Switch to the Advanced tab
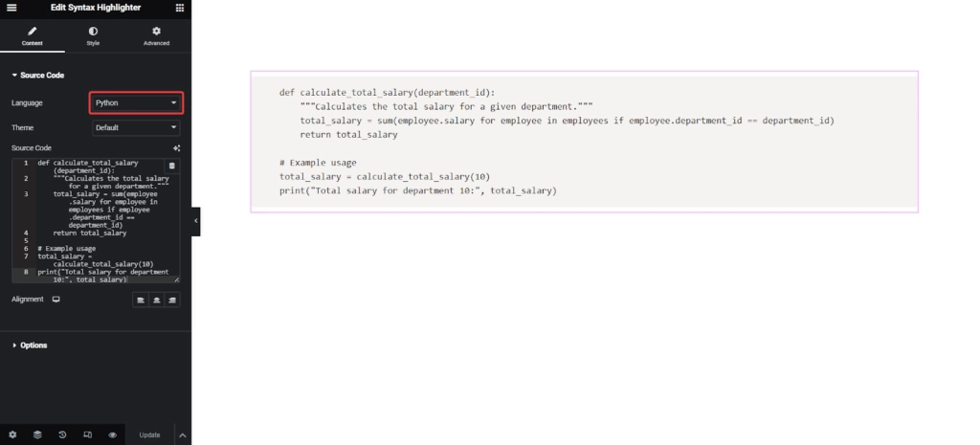 click(x=156, y=35)
